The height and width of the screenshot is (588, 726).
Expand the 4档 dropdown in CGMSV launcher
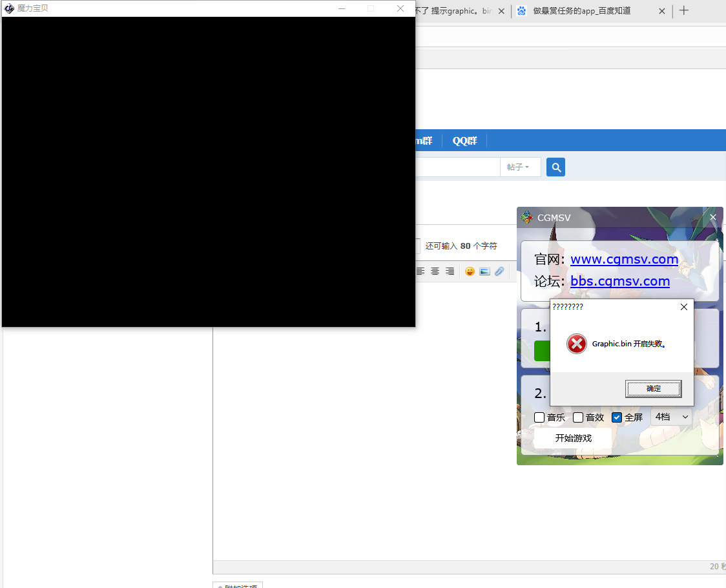[x=671, y=417]
